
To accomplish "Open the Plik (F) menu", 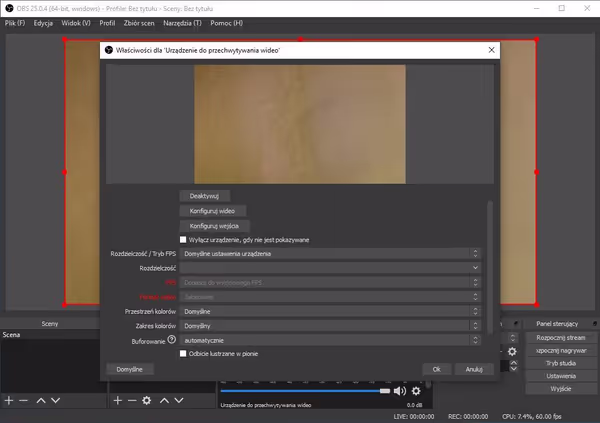I will [15, 23].
